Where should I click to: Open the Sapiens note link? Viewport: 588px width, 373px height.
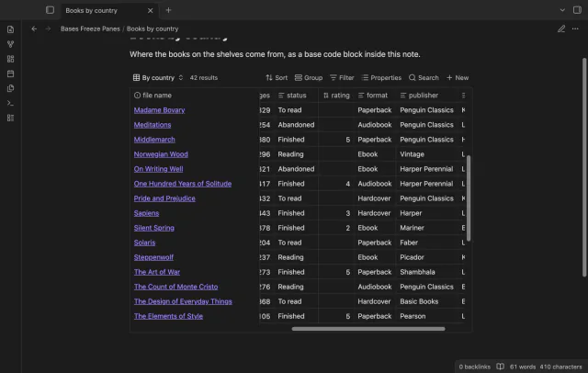coord(146,213)
